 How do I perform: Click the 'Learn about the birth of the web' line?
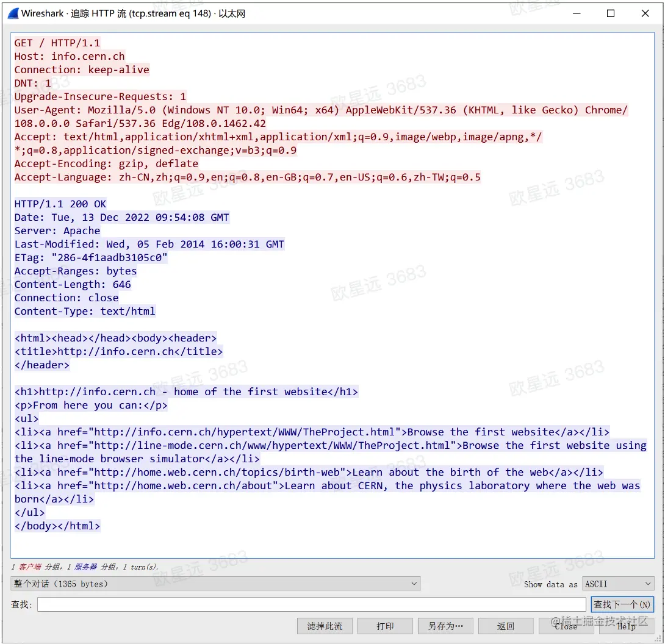[309, 472]
